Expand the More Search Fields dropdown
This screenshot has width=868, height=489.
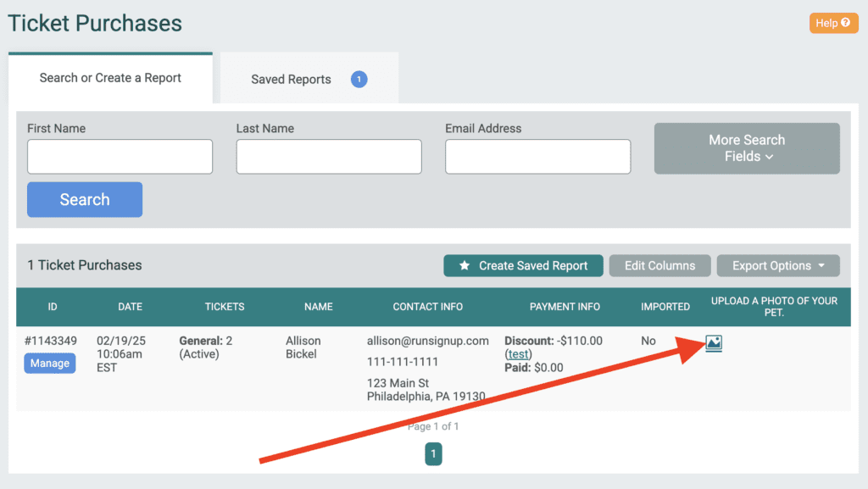(x=747, y=148)
